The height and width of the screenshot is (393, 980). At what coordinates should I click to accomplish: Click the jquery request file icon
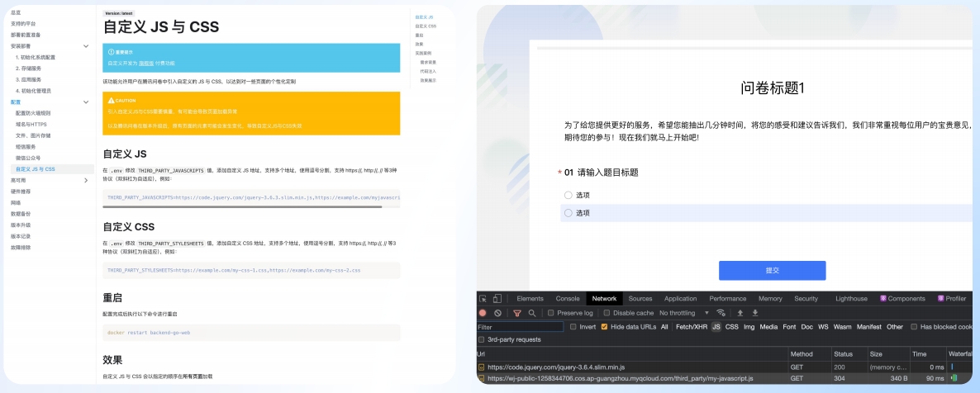481,367
